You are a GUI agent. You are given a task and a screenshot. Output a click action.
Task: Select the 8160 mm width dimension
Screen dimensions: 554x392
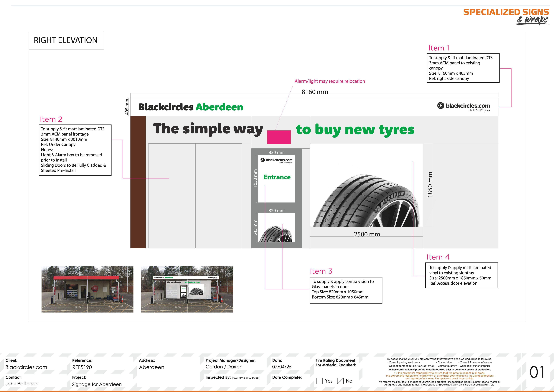pyautogui.click(x=315, y=92)
